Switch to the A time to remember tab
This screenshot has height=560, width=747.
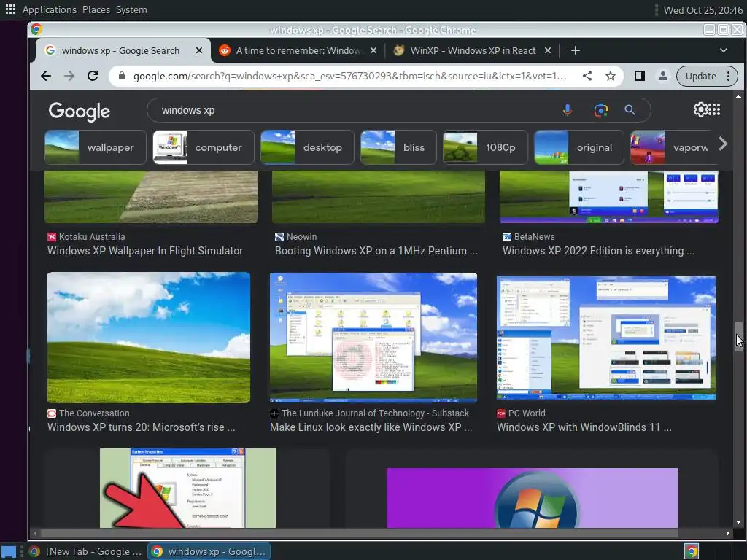pyautogui.click(x=298, y=50)
